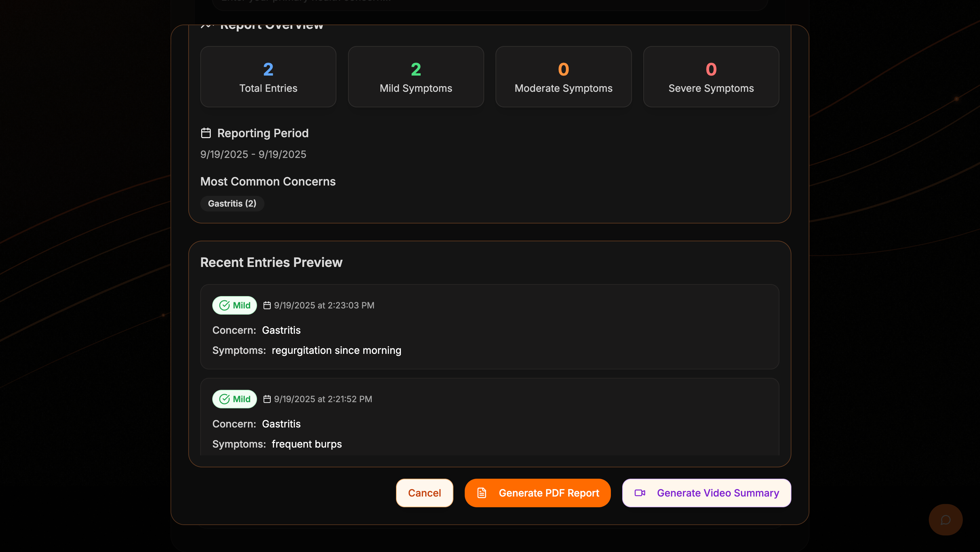Click the checkmark in the first Mild badge
Screen dimensions: 980x552
tap(225, 305)
